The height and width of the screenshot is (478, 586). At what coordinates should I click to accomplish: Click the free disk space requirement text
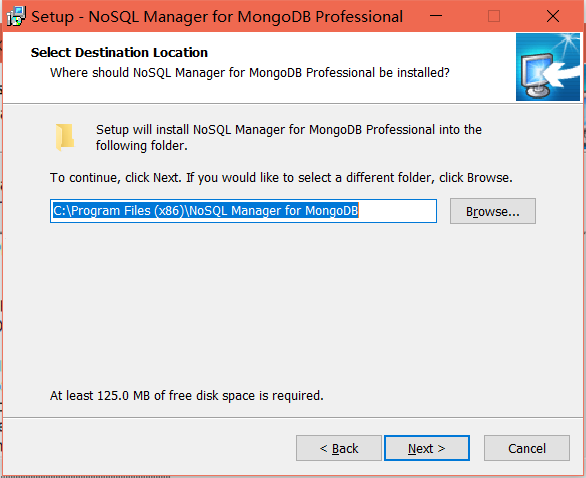click(186, 395)
